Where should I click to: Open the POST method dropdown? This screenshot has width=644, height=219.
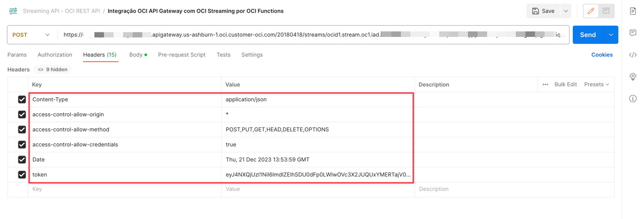31,35
